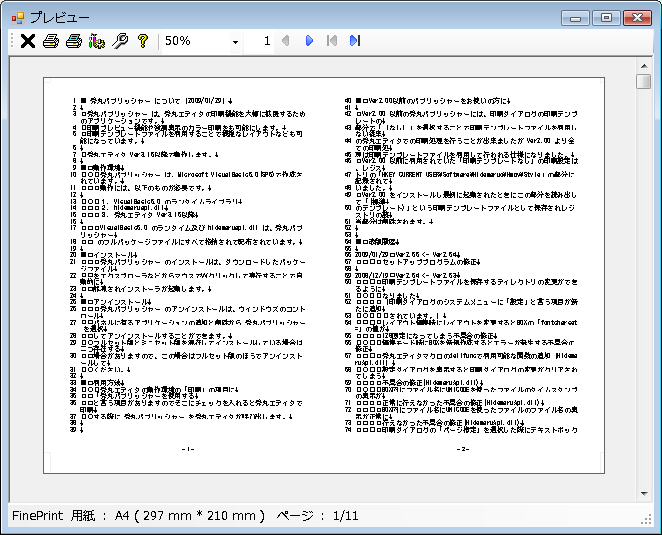The height and width of the screenshot is (535, 662).
Task: Click the current page number field
Action: [x=266, y=41]
